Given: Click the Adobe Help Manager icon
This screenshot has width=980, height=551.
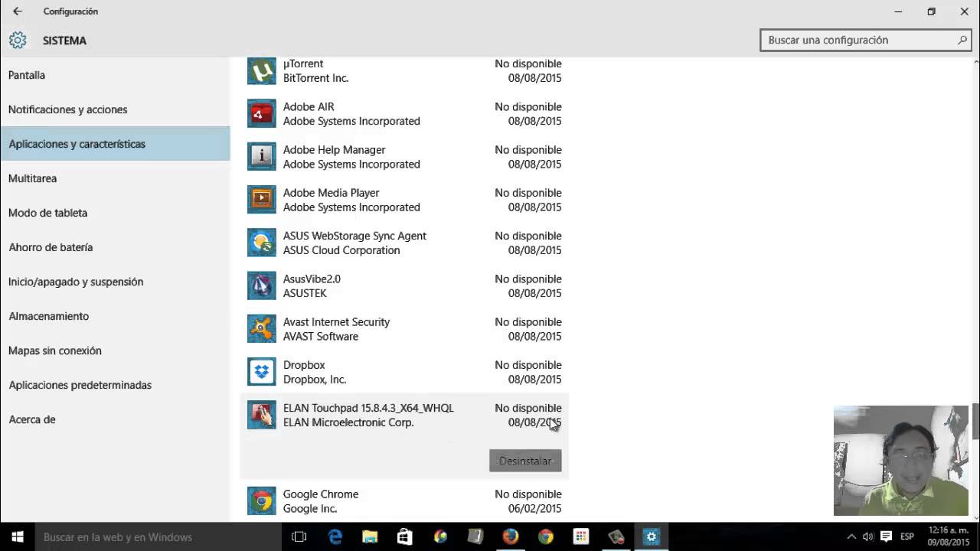Looking at the screenshot, I should [262, 156].
